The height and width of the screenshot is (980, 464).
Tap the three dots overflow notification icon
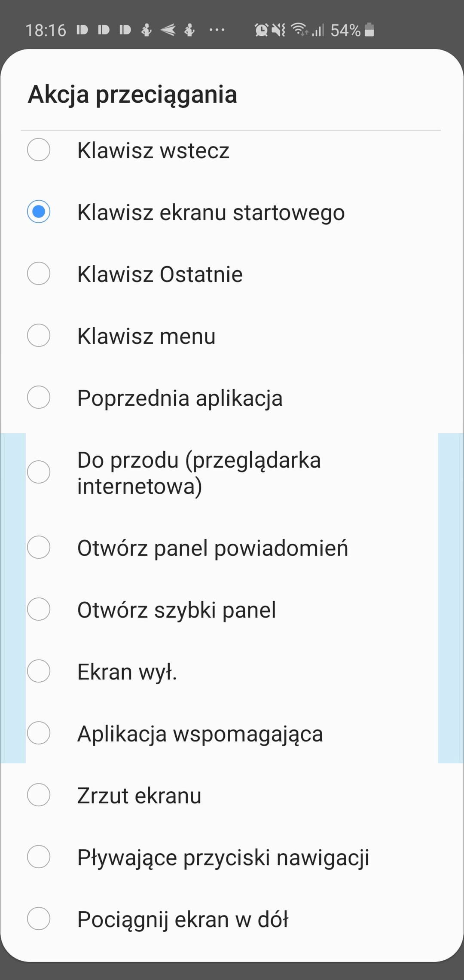coord(217,30)
